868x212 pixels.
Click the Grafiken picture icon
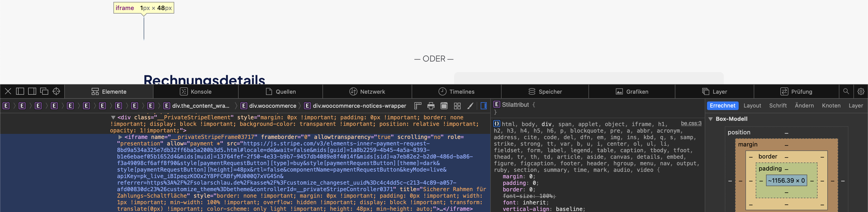619,92
